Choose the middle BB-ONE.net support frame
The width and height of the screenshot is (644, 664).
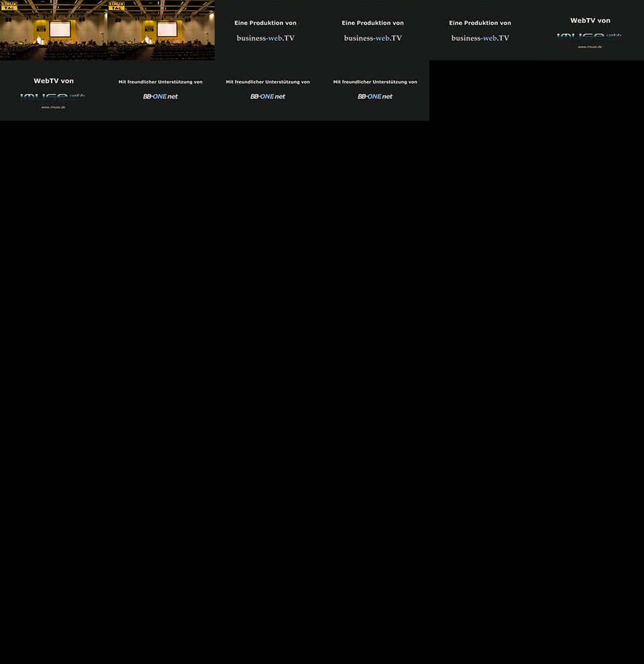point(268,91)
